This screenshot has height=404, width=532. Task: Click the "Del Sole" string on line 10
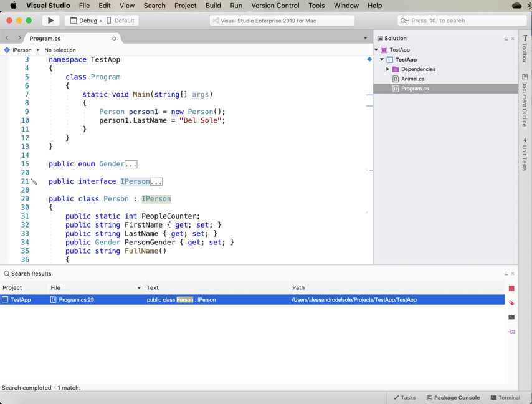click(x=200, y=120)
